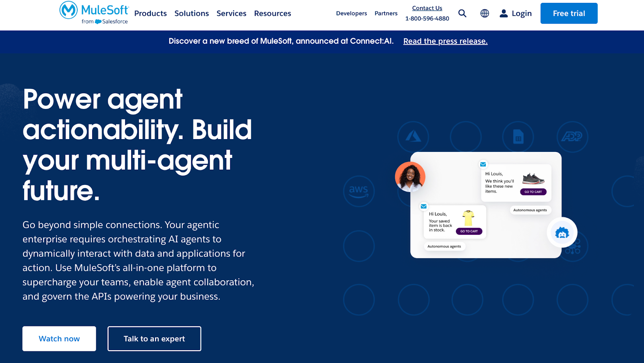The image size is (644, 363).
Task: Open the search magnifier icon
Action: [462, 13]
